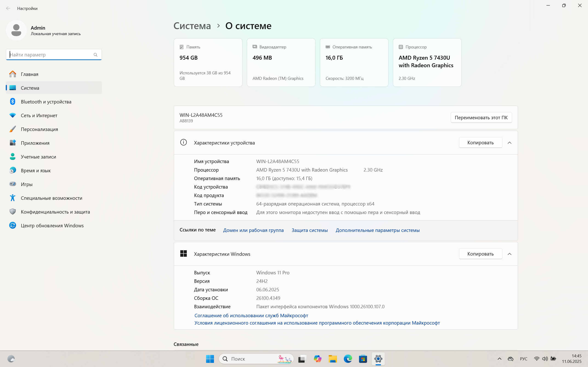This screenshot has width=588, height=367.
Task: Open Сеть и Интернет settings
Action: click(39, 116)
